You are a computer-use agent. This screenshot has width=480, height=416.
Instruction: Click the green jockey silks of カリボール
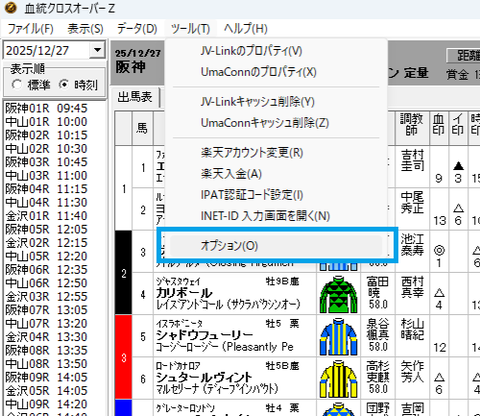tap(339, 294)
